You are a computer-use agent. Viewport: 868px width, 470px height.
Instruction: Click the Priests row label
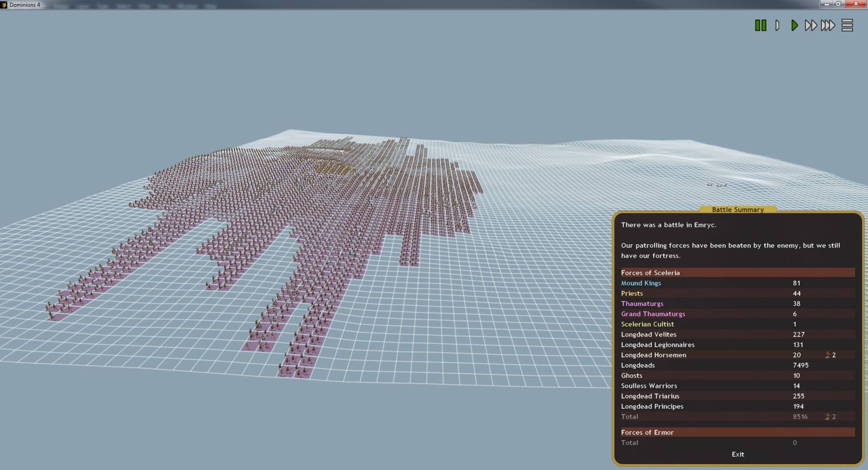[632, 293]
